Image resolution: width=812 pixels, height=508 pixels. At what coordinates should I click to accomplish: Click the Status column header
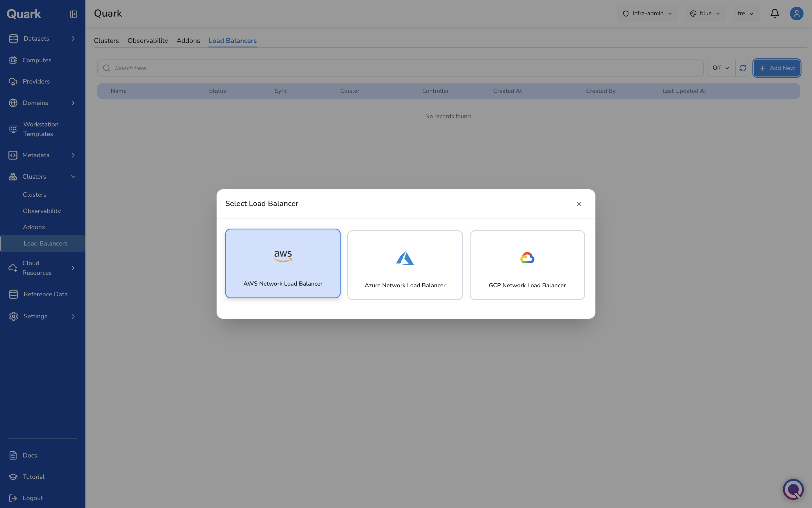[x=217, y=91]
